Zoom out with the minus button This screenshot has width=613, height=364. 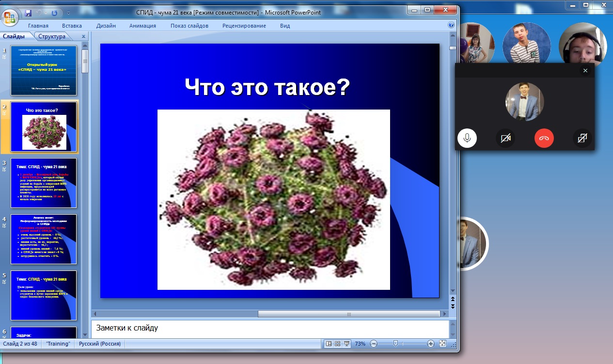(x=374, y=344)
